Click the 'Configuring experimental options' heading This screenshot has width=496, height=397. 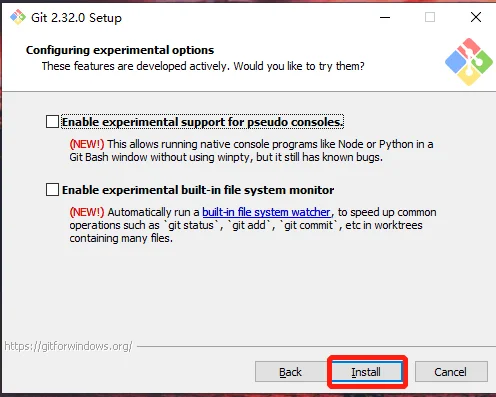coord(120,50)
